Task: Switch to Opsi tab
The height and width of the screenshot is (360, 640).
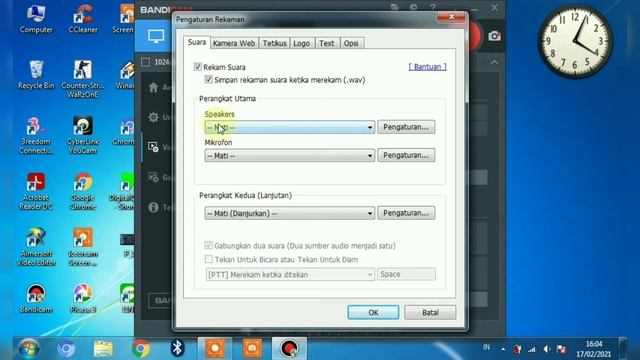Action: [x=351, y=43]
